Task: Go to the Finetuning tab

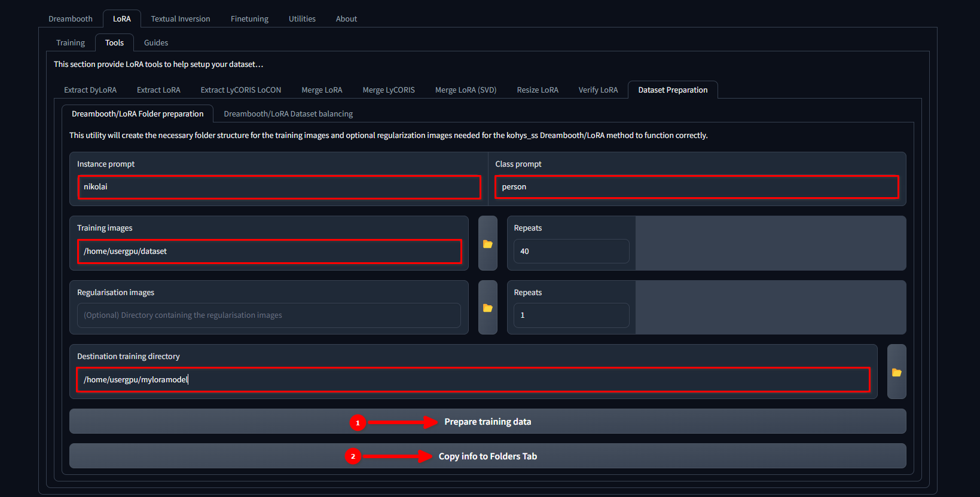Action: click(x=249, y=19)
